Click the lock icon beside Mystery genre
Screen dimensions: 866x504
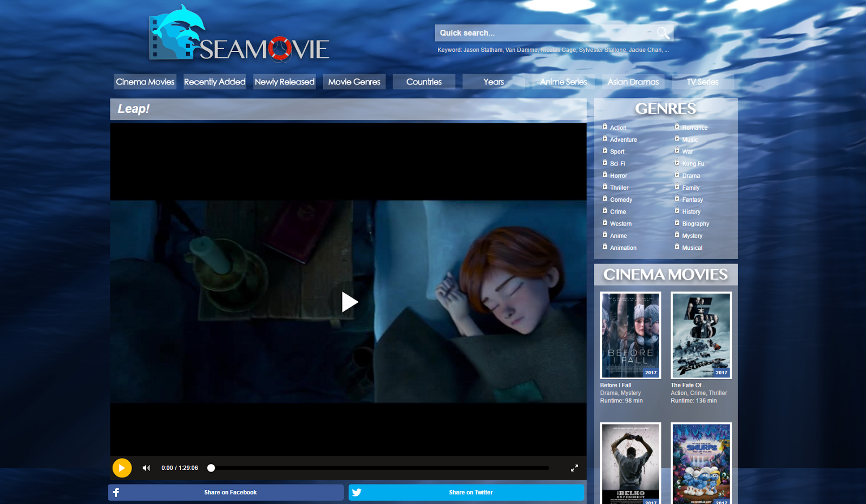coord(677,235)
